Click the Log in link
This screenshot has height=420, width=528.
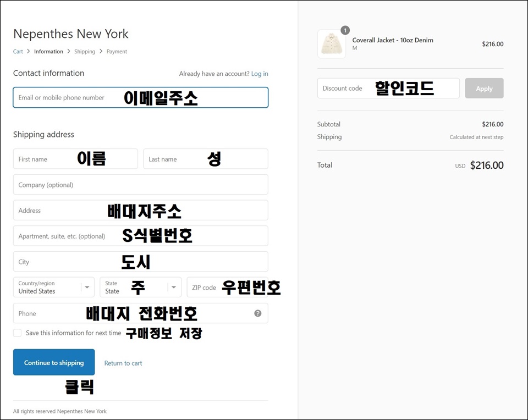point(260,74)
